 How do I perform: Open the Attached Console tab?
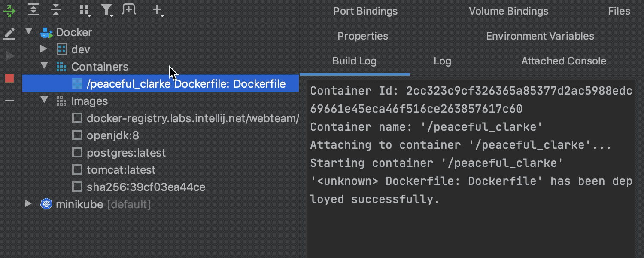click(x=564, y=61)
